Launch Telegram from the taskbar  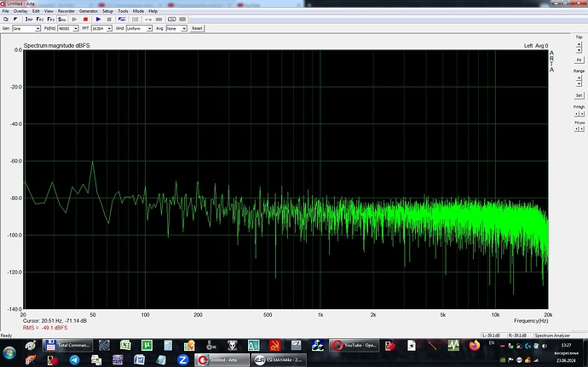[x=74, y=360]
